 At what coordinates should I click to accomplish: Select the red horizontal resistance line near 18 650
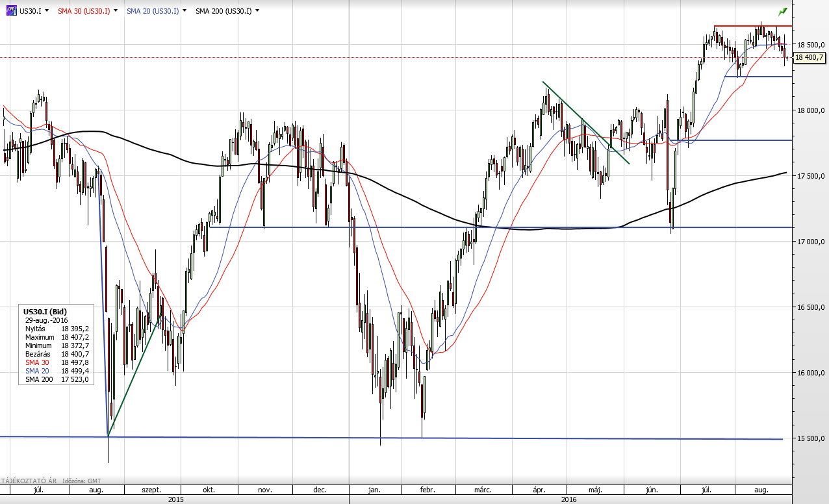click(x=752, y=26)
